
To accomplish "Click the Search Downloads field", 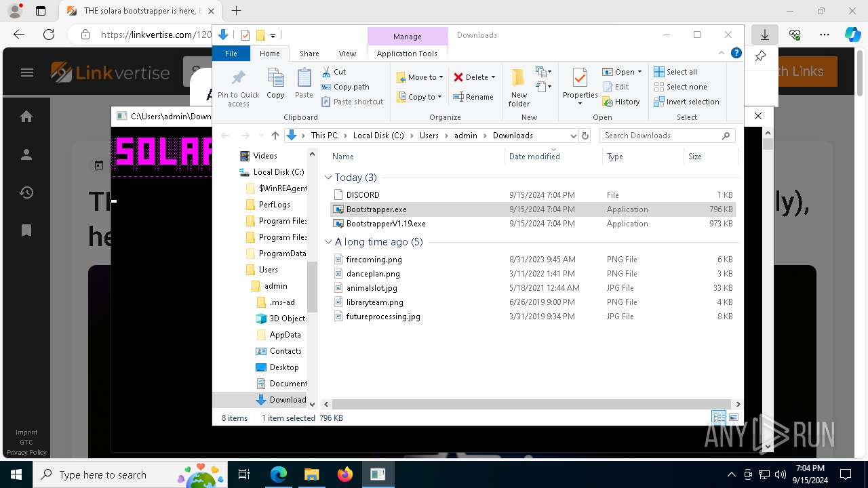I will (667, 136).
